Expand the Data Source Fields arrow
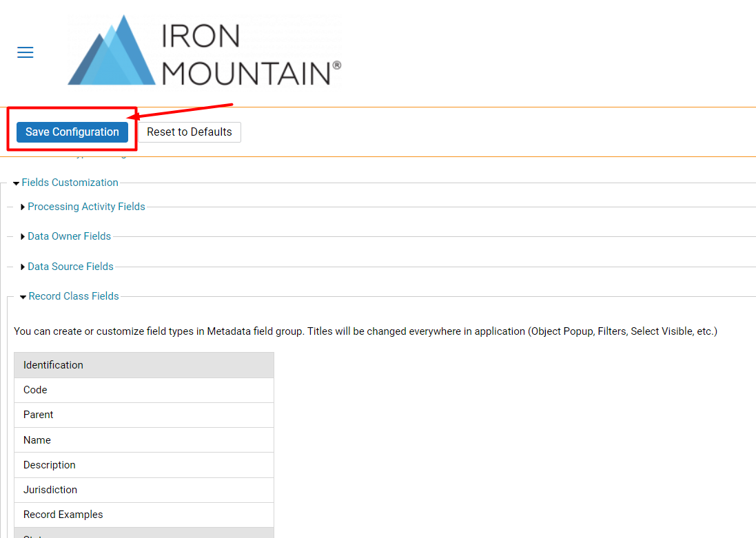The image size is (756, 538). coord(23,267)
